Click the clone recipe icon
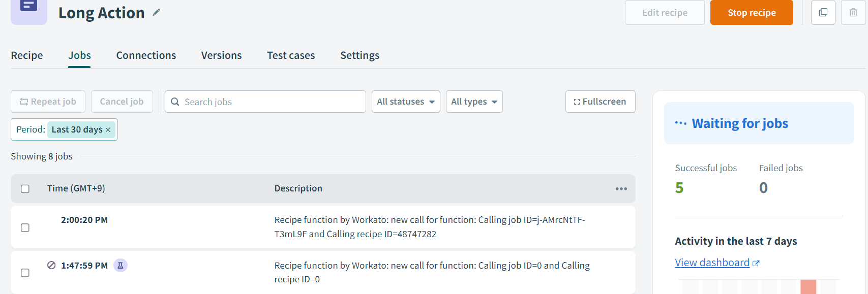 [823, 13]
